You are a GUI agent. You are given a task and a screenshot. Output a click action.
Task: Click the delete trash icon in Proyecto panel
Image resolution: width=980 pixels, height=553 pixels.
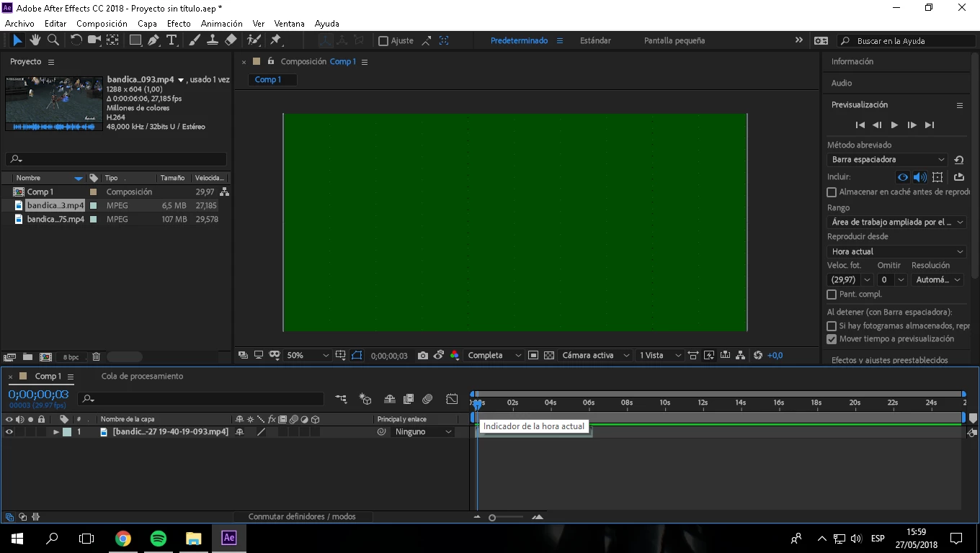pos(94,357)
